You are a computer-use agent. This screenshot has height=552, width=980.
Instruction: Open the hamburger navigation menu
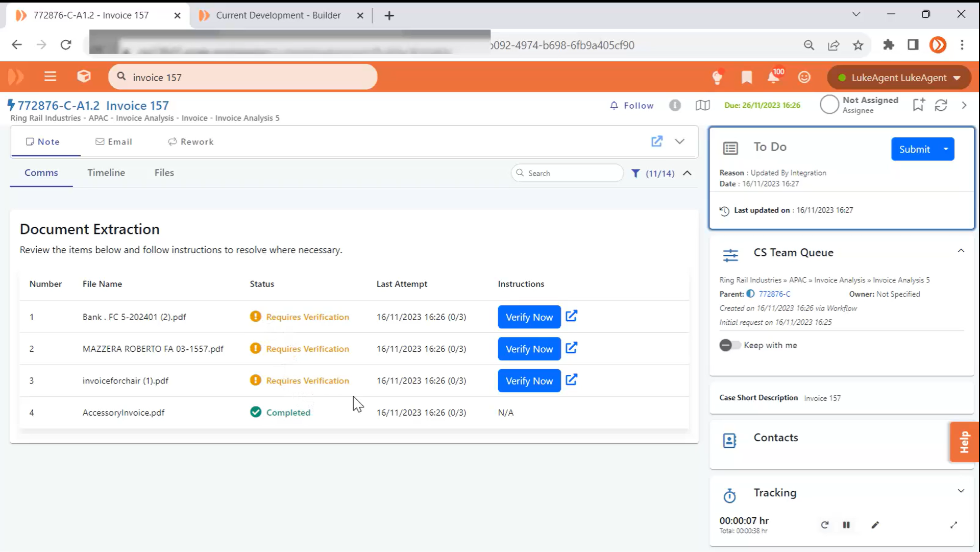(x=50, y=77)
